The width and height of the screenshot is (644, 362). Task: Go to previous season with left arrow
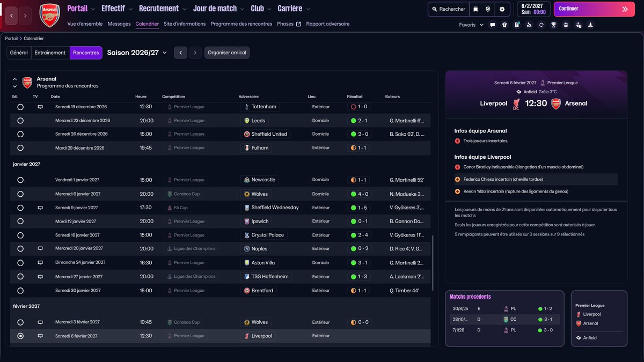181,53
